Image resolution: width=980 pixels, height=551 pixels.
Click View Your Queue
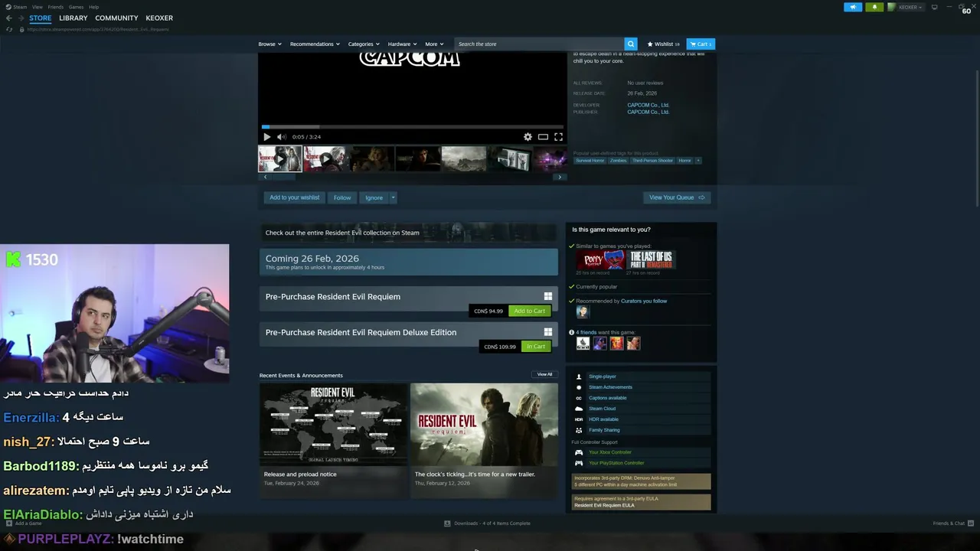point(677,197)
